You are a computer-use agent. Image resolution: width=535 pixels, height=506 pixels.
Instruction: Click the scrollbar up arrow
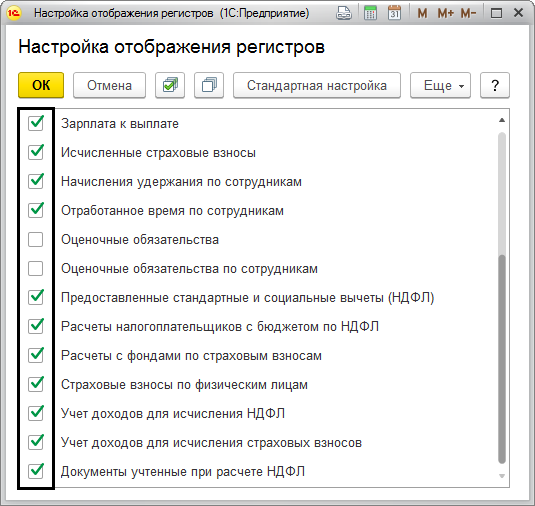click(502, 120)
